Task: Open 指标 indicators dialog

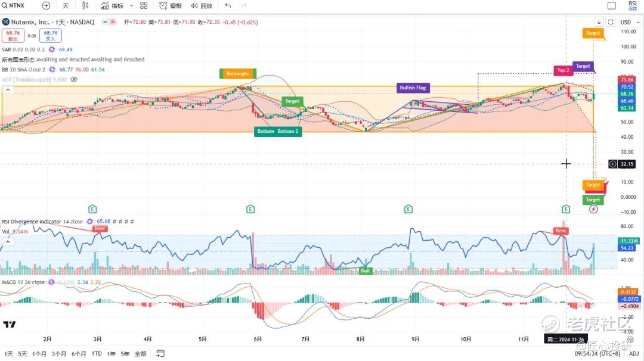Action: 113,6
